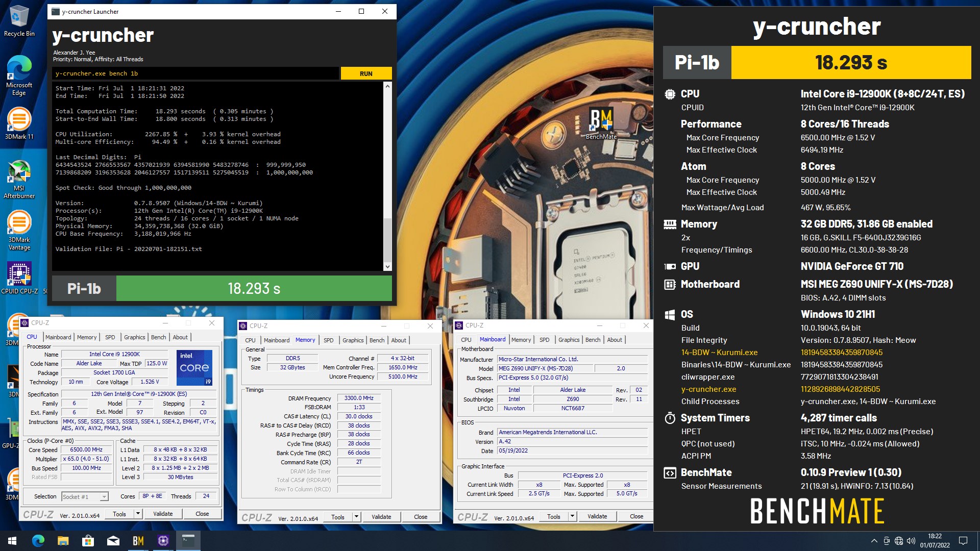980x551 pixels.
Task: Click the Core Speed 6500.00 MHz value
Action: point(86,450)
